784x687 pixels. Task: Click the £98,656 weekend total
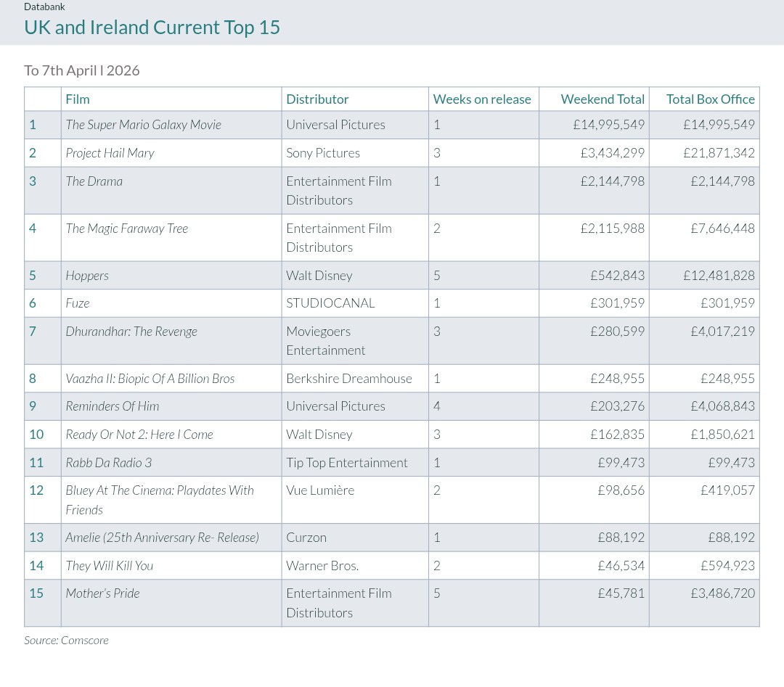click(621, 490)
